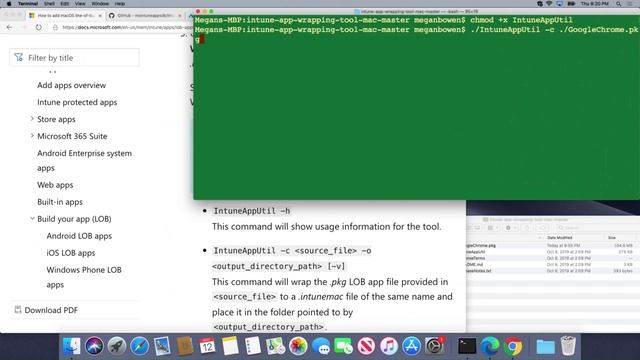Open Android Enterprise system apps article
Image resolution: width=640 pixels, height=360 pixels.
tap(84, 160)
